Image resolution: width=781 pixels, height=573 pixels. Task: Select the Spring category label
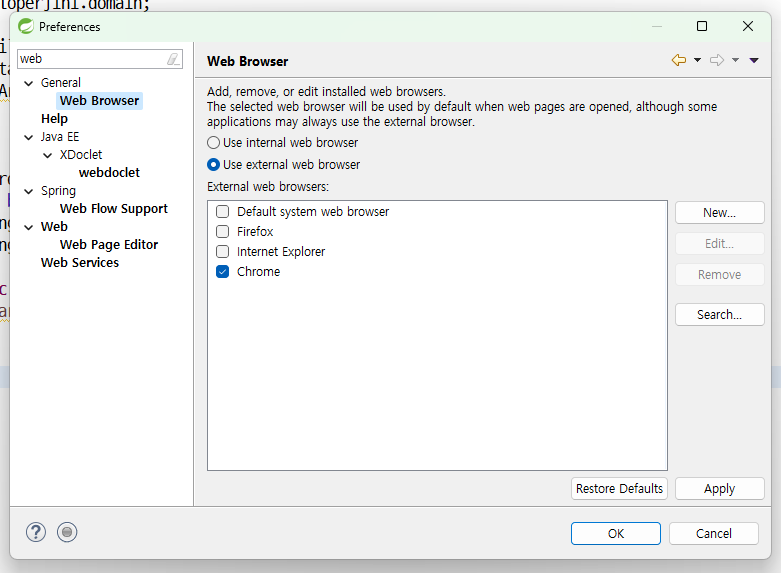tap(58, 191)
